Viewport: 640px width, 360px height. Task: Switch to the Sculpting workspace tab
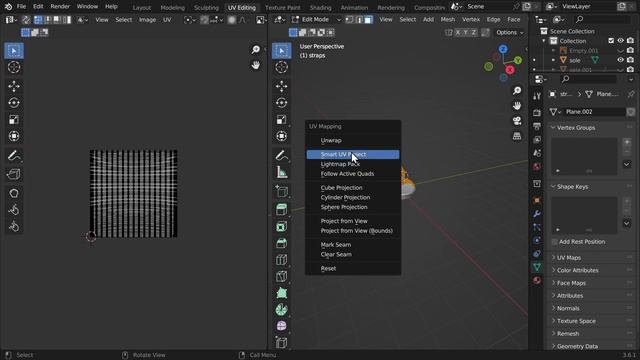click(206, 7)
